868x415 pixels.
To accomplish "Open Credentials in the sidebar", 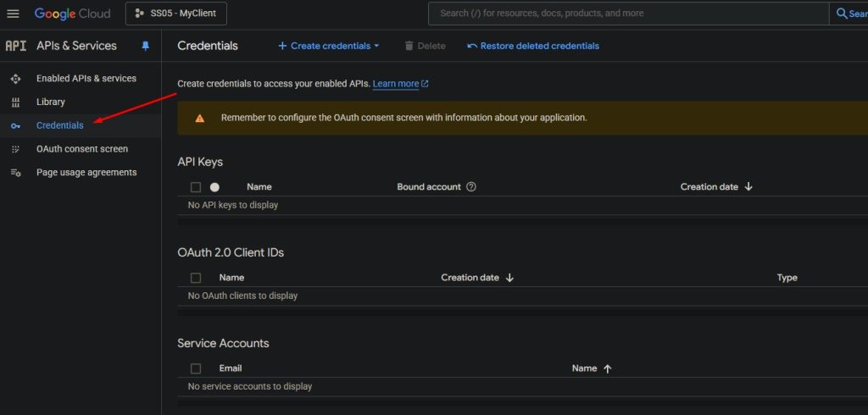I will 59,125.
